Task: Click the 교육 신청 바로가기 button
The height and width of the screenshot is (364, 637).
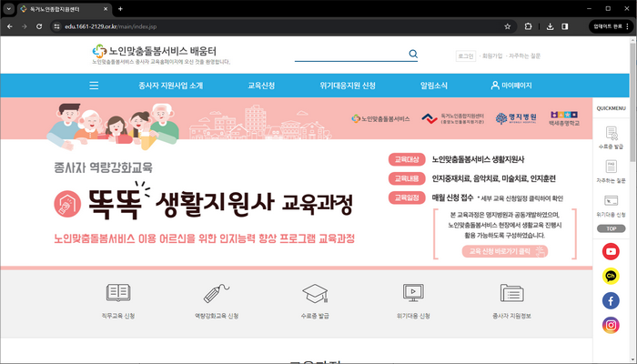Action: [504, 250]
